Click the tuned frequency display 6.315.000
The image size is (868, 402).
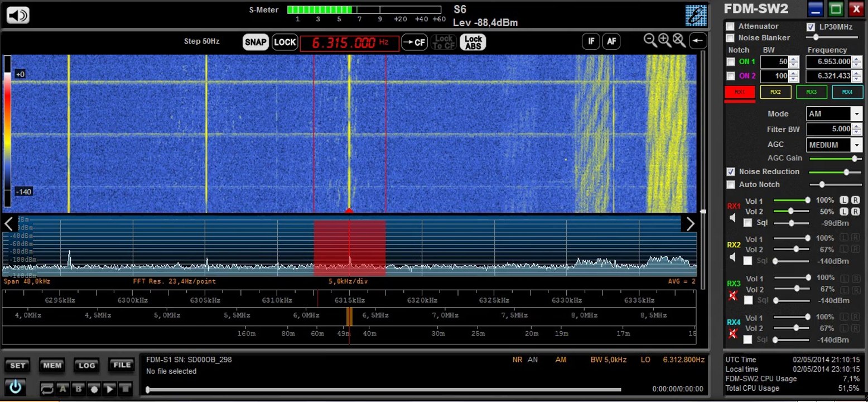pyautogui.click(x=350, y=43)
